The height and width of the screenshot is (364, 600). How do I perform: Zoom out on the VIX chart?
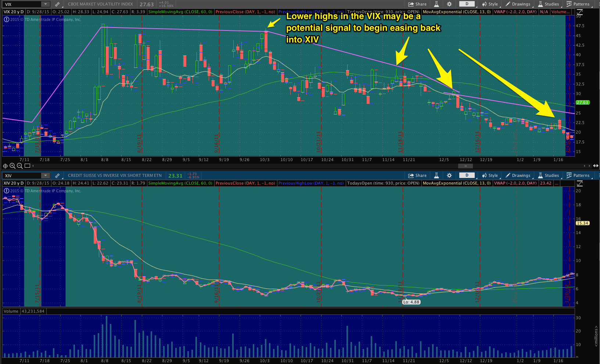click(x=20, y=166)
